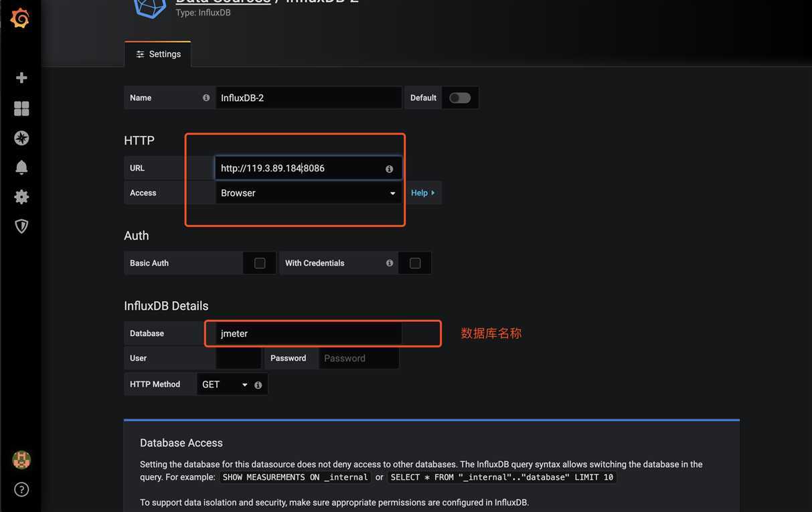This screenshot has width=812, height=512.
Task: Show the Name field info tooltip icon
Action: click(206, 98)
